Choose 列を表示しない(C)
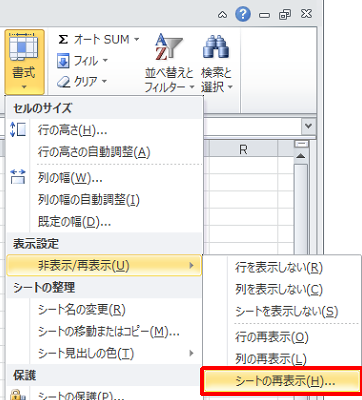The image size is (362, 400). click(282, 289)
